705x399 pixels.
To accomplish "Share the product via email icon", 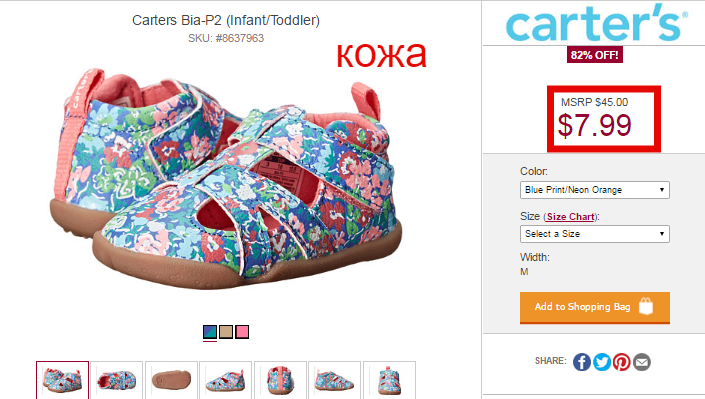I will 642,362.
